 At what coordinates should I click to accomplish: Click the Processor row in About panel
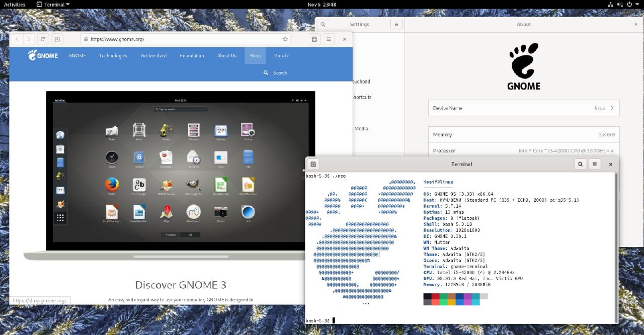click(524, 150)
